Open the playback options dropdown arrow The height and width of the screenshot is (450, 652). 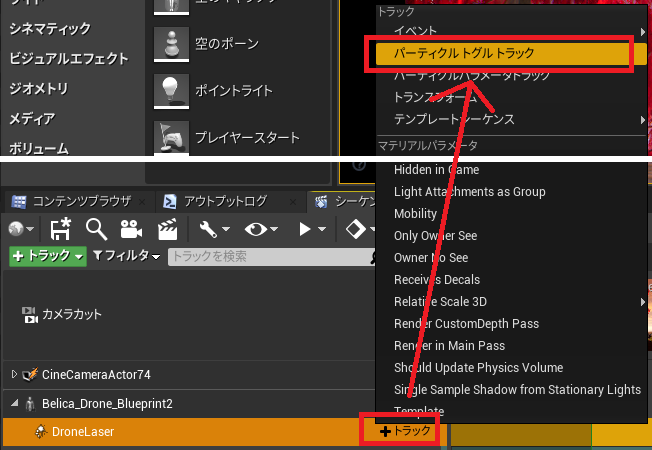coord(322,229)
